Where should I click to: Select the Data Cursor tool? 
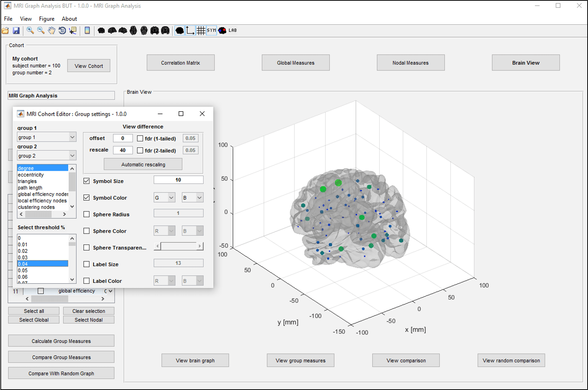[73, 31]
